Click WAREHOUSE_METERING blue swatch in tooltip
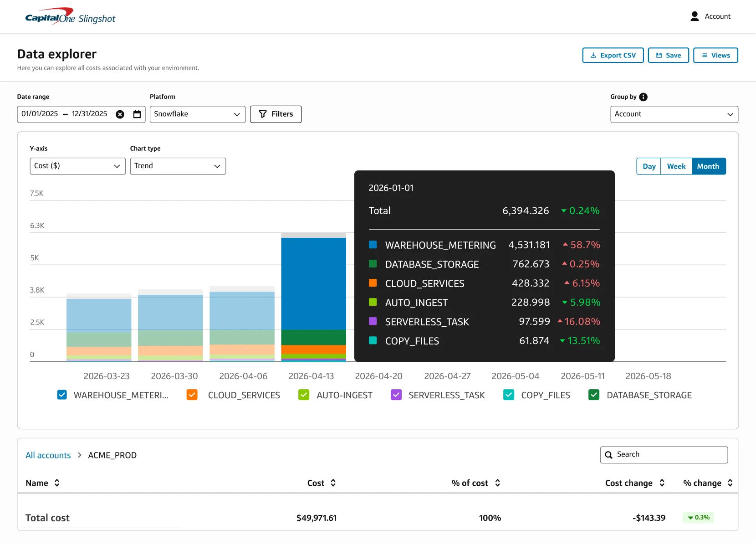The width and height of the screenshot is (756, 545). [x=373, y=245]
